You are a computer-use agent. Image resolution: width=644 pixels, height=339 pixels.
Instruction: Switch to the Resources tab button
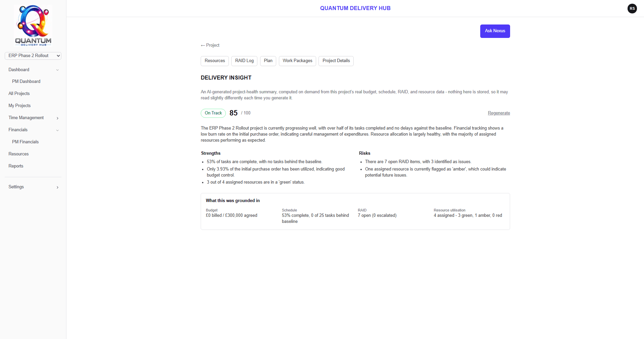click(215, 61)
